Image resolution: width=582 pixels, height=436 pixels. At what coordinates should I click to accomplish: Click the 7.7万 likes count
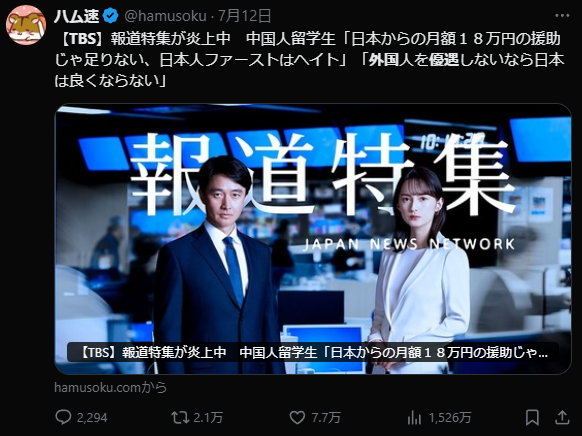click(x=326, y=418)
